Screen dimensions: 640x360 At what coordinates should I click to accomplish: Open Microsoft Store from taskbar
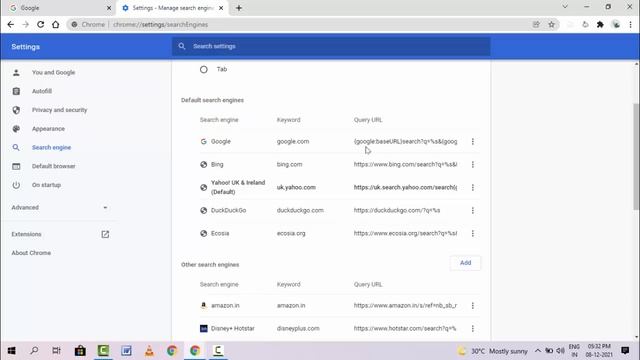point(80,351)
